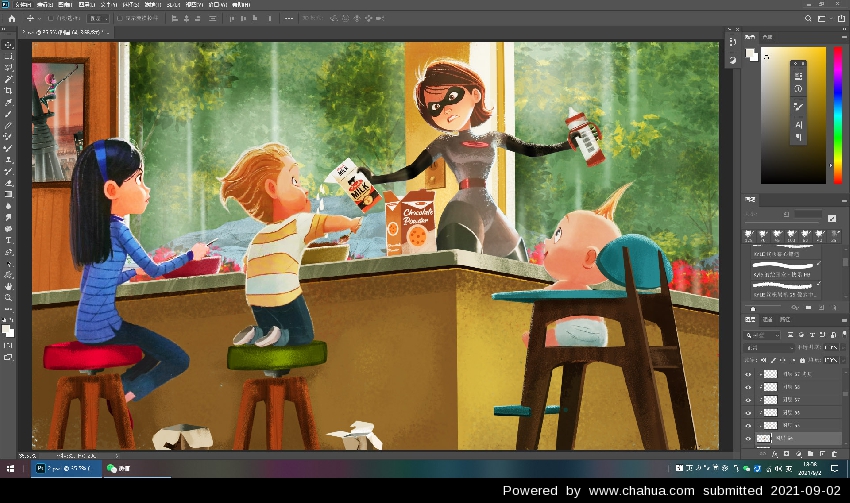The height and width of the screenshot is (503, 850).
Task: Open the 编辑 (Edit) menu
Action: coord(44,4)
